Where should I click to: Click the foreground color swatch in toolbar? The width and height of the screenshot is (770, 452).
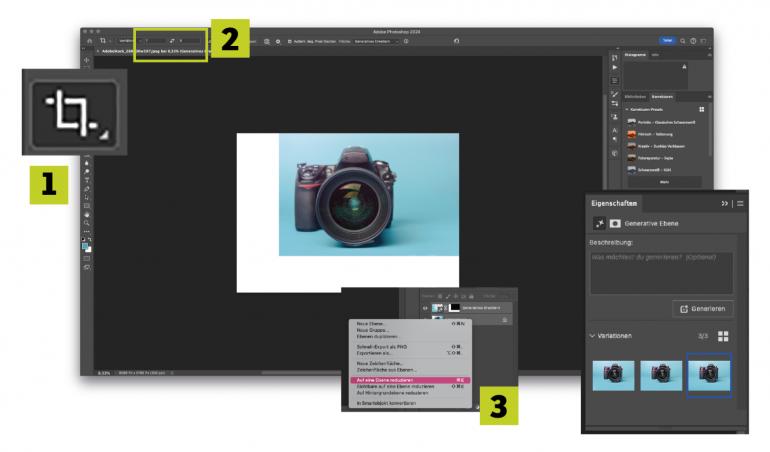click(x=86, y=243)
